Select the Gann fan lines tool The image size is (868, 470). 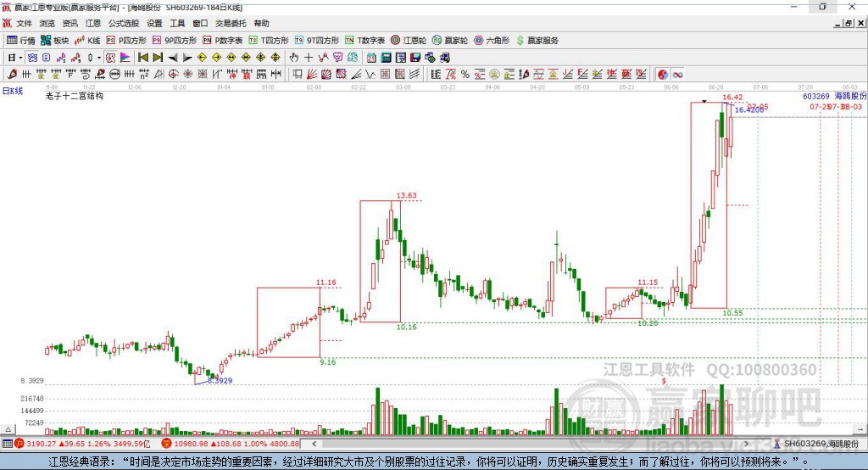tap(312, 75)
